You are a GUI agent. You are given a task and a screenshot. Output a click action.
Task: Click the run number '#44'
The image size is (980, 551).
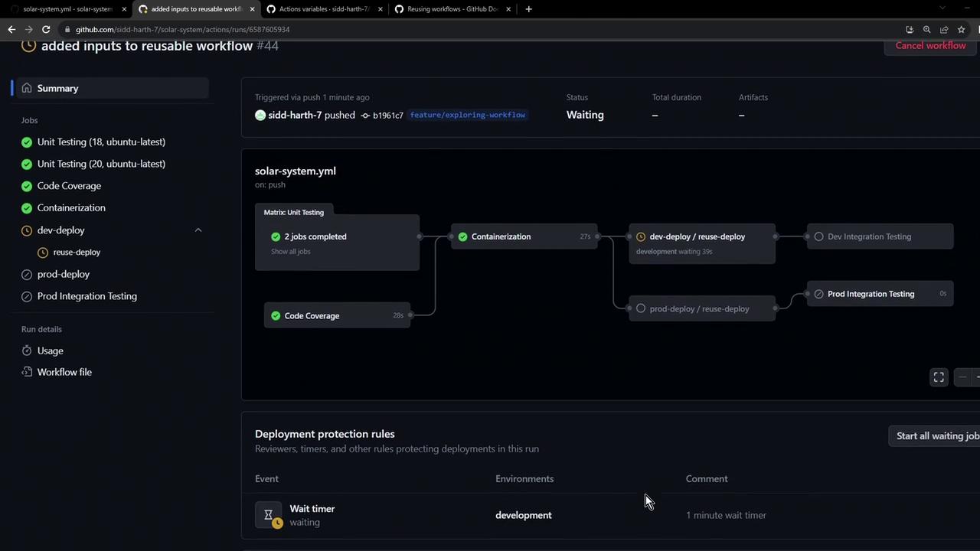click(267, 45)
